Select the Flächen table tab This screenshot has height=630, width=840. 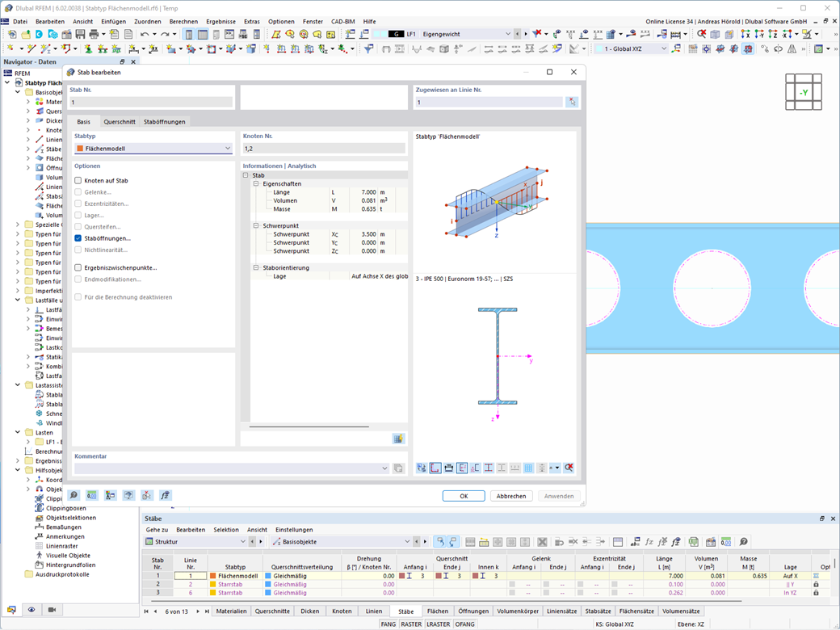click(438, 611)
